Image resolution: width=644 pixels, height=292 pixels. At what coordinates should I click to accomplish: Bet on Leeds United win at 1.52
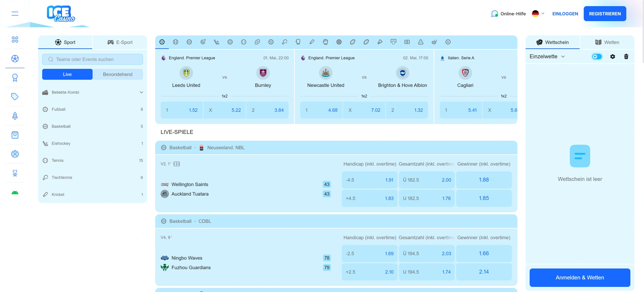click(x=182, y=110)
